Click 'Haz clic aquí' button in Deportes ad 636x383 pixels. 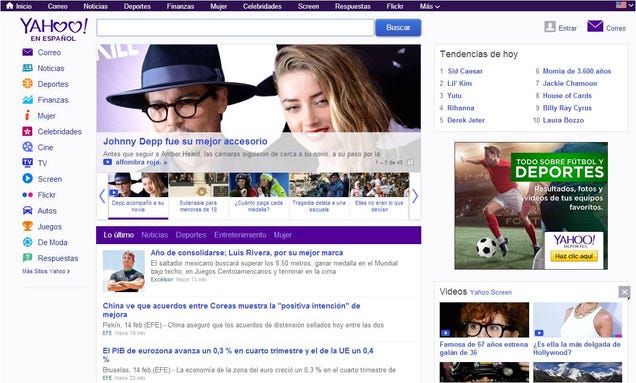(x=574, y=256)
